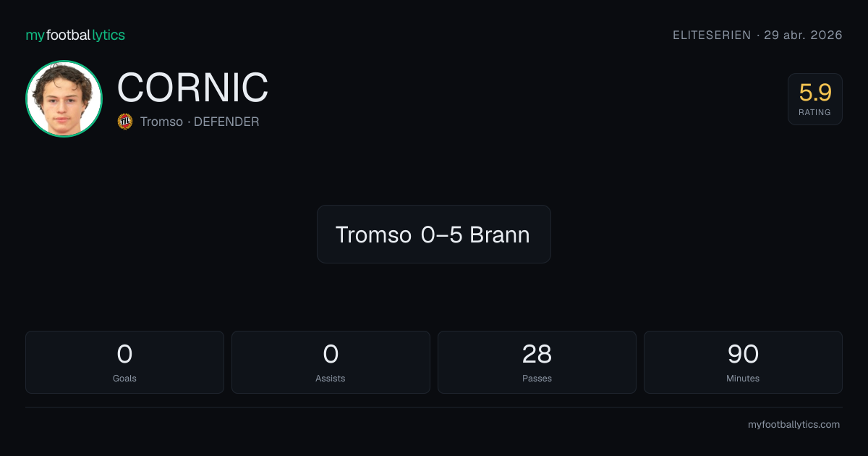Screen dimensions: 868x456
Task: Click the Assists stat card
Action: (331, 362)
